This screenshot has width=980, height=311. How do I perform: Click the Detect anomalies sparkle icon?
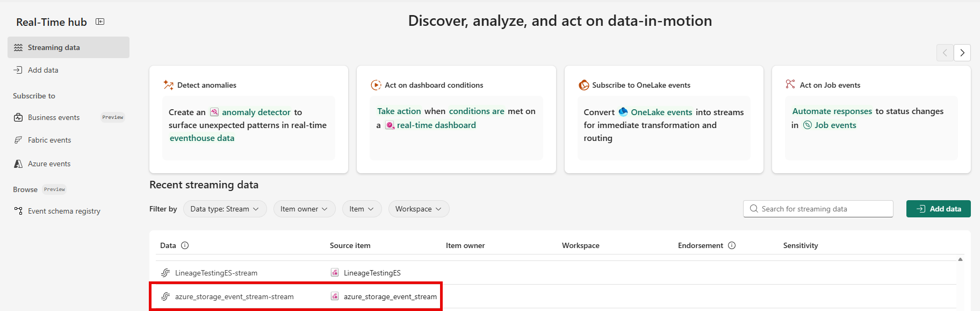(168, 85)
